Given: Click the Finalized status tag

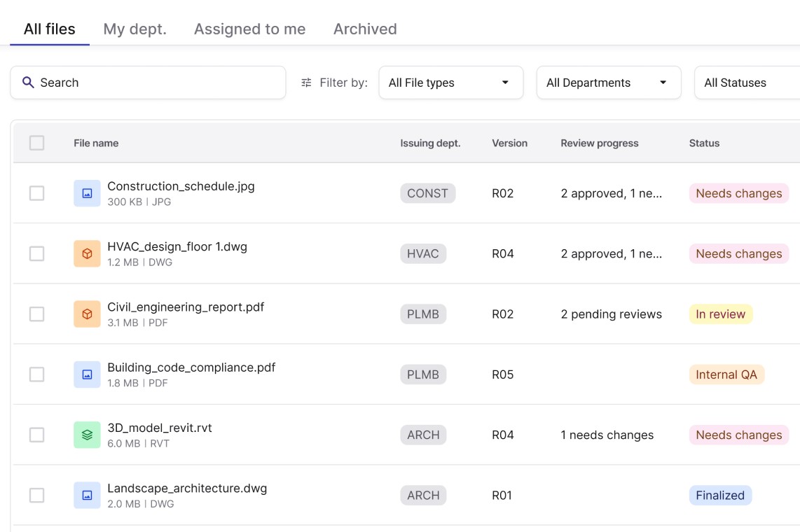Looking at the screenshot, I should (719, 495).
